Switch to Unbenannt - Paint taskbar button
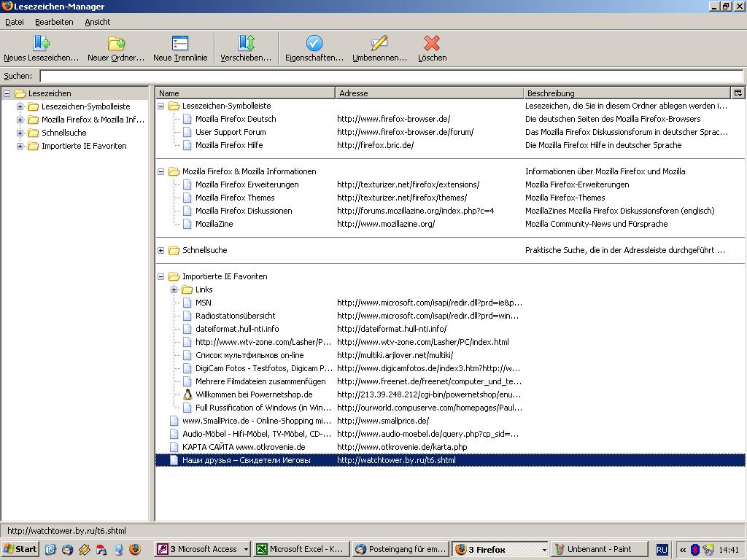The image size is (747, 560). point(599,549)
